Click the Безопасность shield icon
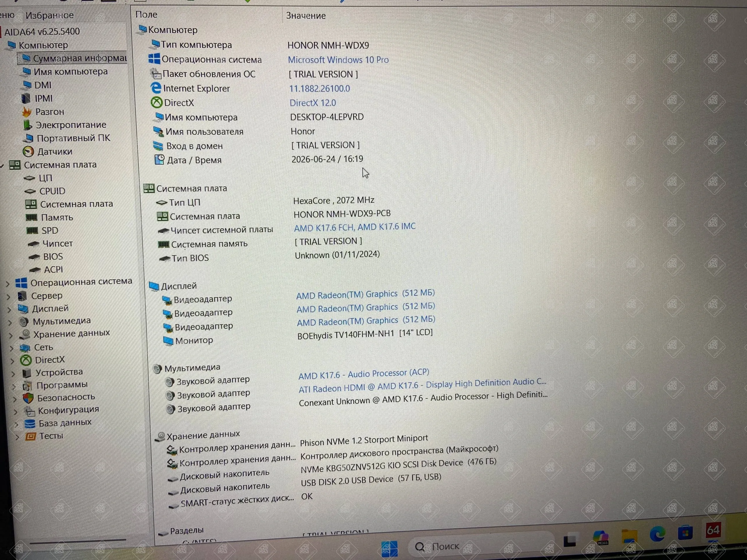The height and width of the screenshot is (560, 747). (28, 398)
